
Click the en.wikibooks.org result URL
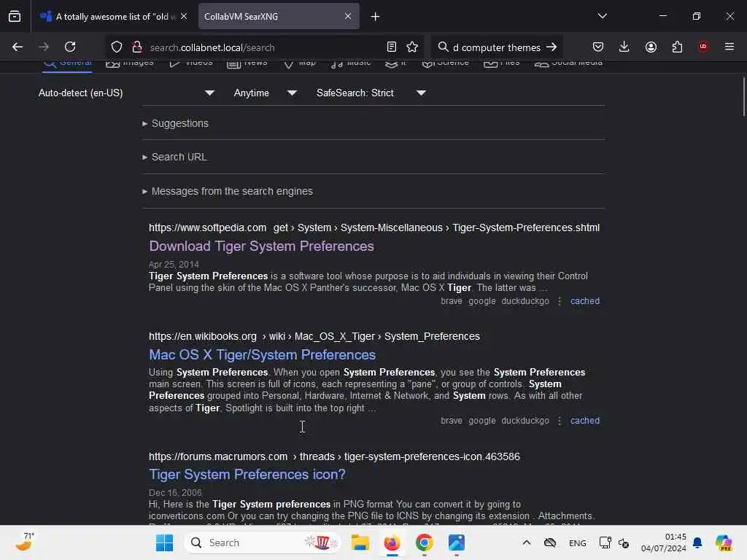click(314, 336)
